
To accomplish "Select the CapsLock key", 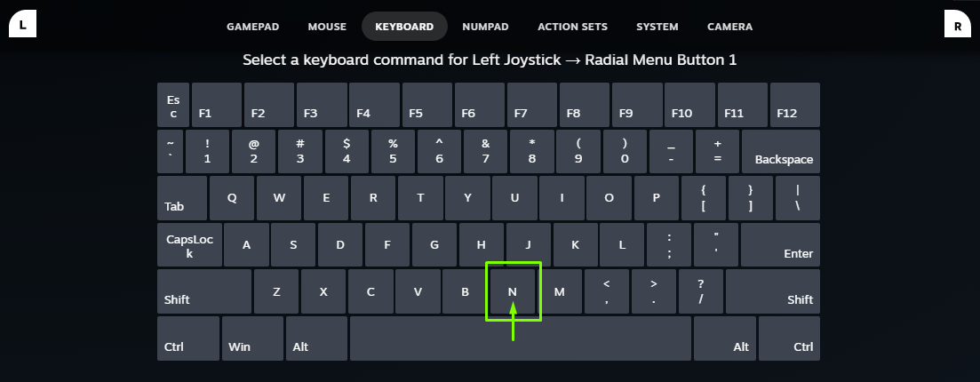I will [x=189, y=244].
